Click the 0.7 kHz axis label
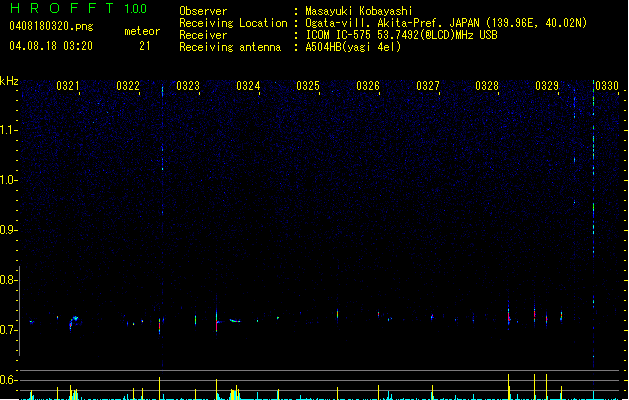 point(8,330)
